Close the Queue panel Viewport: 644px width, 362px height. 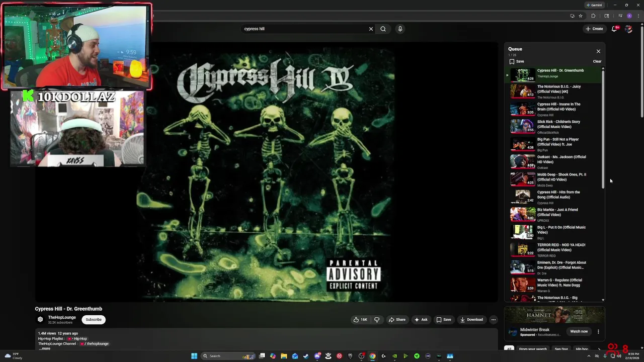click(598, 51)
